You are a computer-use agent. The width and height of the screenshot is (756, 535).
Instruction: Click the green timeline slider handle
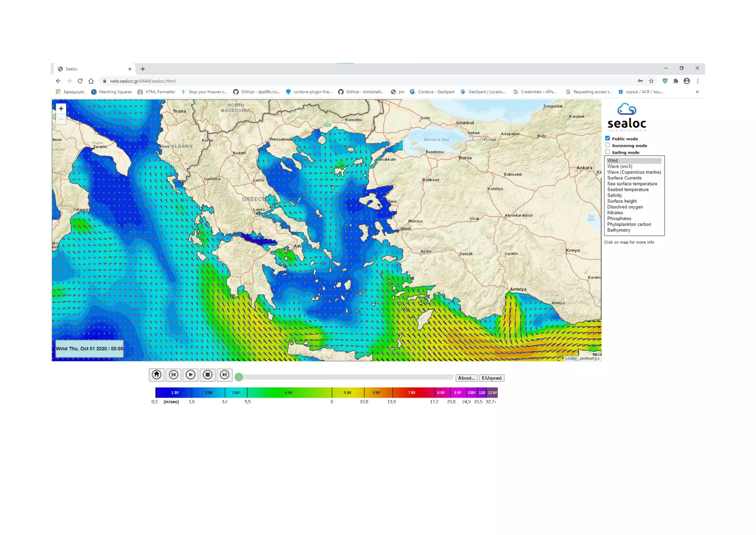(x=239, y=377)
